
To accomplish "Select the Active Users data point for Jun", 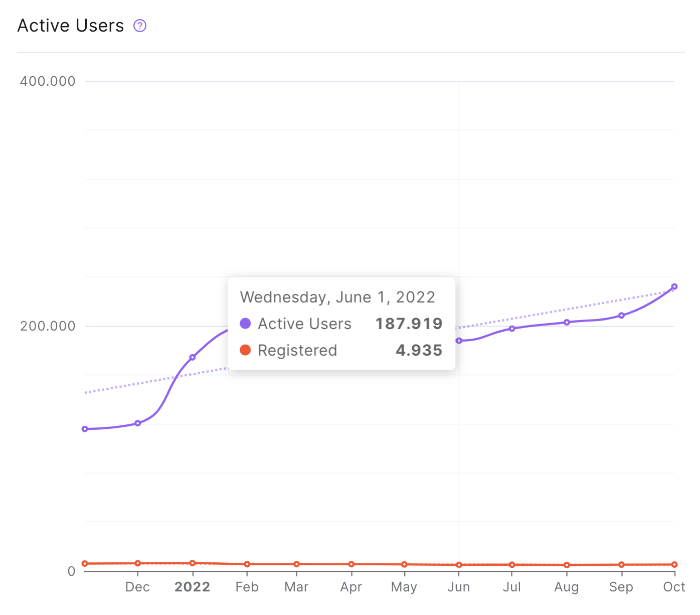I will click(x=459, y=341).
